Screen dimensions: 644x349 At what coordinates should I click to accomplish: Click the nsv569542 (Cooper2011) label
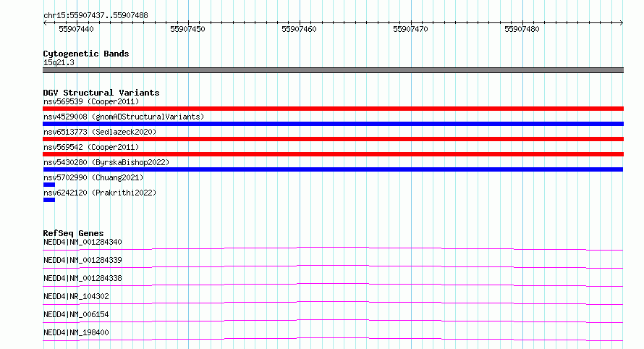(91, 147)
